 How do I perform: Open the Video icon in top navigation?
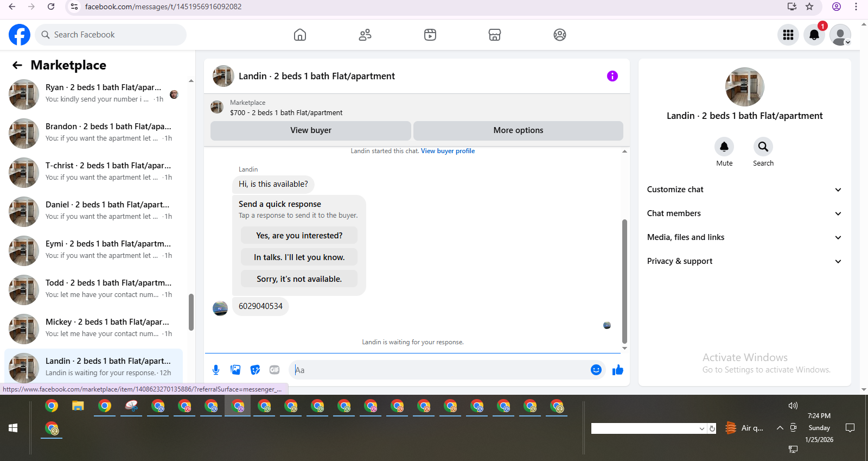pyautogui.click(x=430, y=35)
